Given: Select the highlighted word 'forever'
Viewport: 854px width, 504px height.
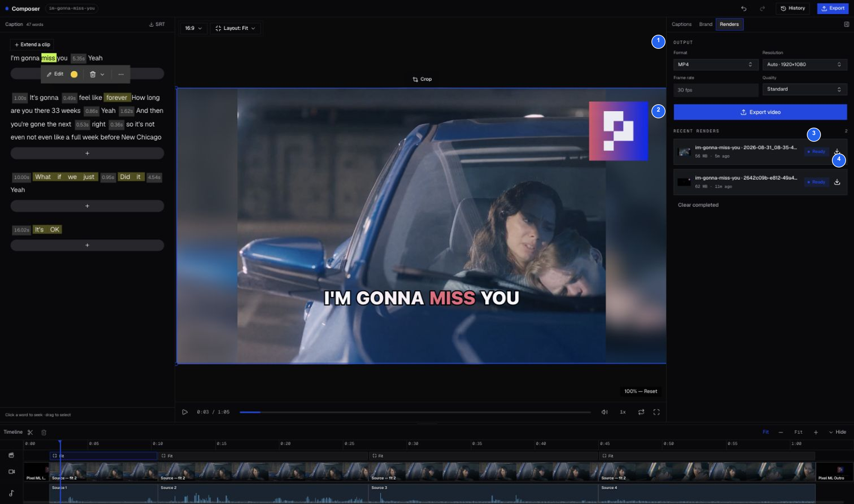Looking at the screenshot, I should 117,98.
